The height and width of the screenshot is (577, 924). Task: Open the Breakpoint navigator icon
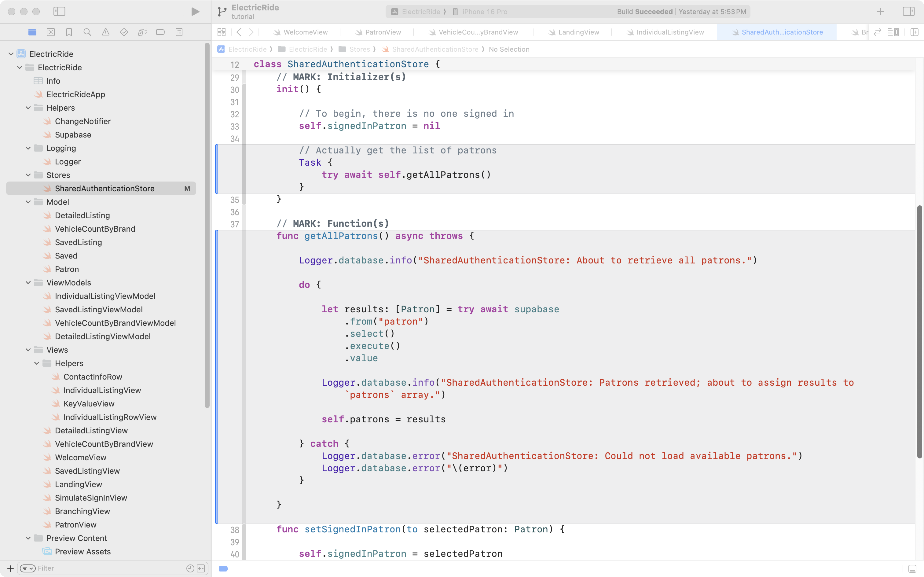point(161,32)
